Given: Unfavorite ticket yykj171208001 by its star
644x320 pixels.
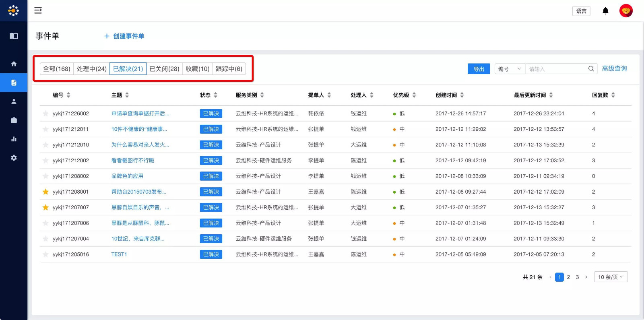Looking at the screenshot, I should tap(45, 192).
